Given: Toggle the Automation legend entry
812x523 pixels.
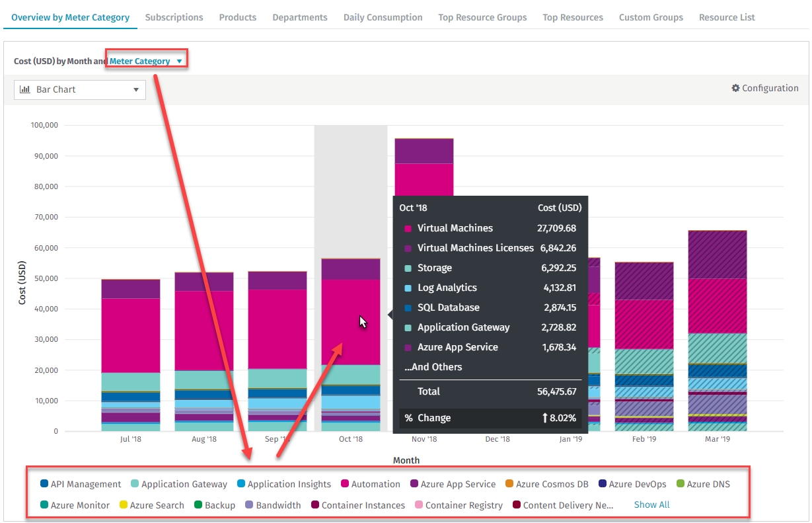Looking at the screenshot, I should click(371, 484).
